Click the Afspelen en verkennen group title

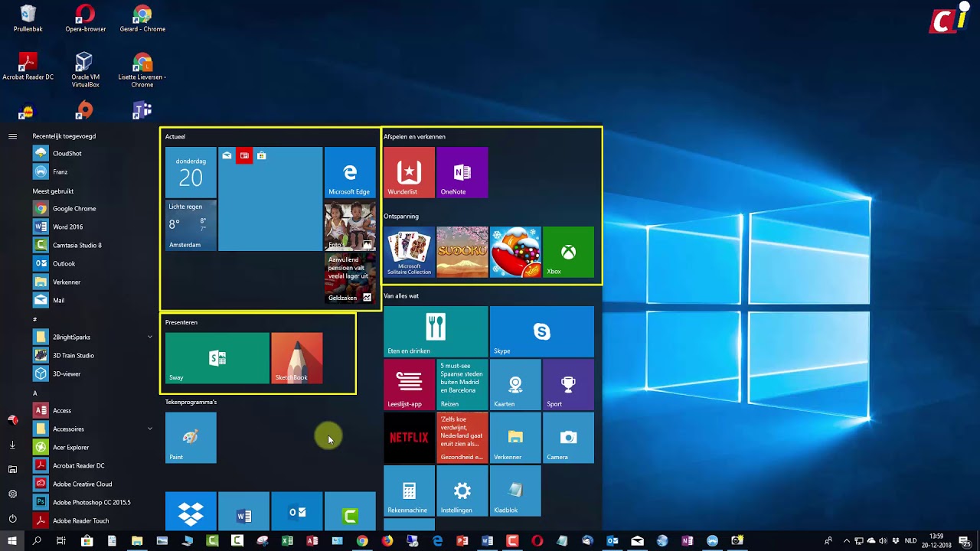(x=414, y=137)
